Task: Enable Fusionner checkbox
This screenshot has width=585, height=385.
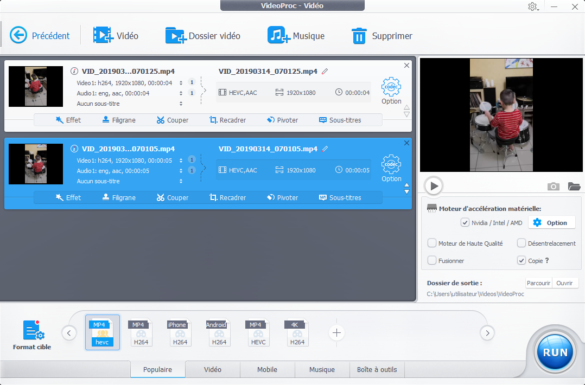Action: coord(432,260)
